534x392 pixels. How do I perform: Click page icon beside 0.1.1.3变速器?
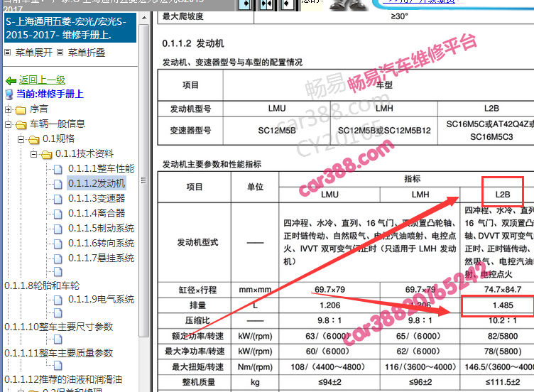pyautogui.click(x=58, y=199)
